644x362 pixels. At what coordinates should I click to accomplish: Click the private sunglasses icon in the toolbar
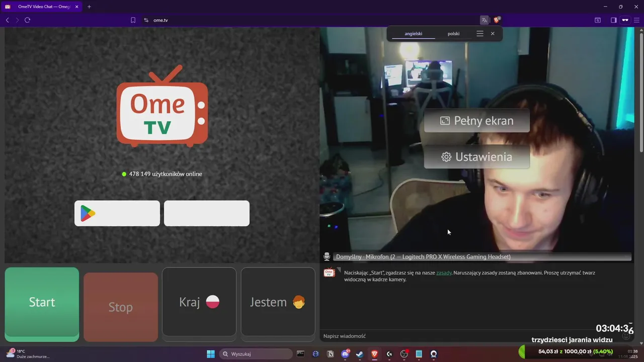625,20
